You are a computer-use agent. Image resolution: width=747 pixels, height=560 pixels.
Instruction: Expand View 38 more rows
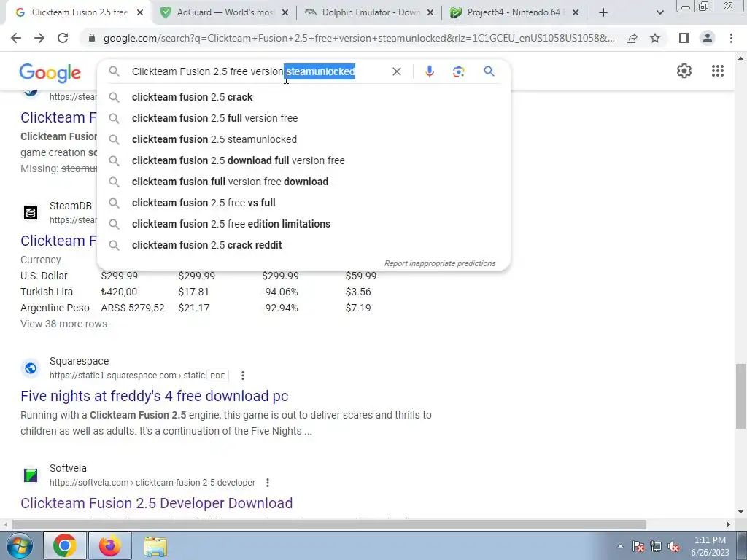64,324
